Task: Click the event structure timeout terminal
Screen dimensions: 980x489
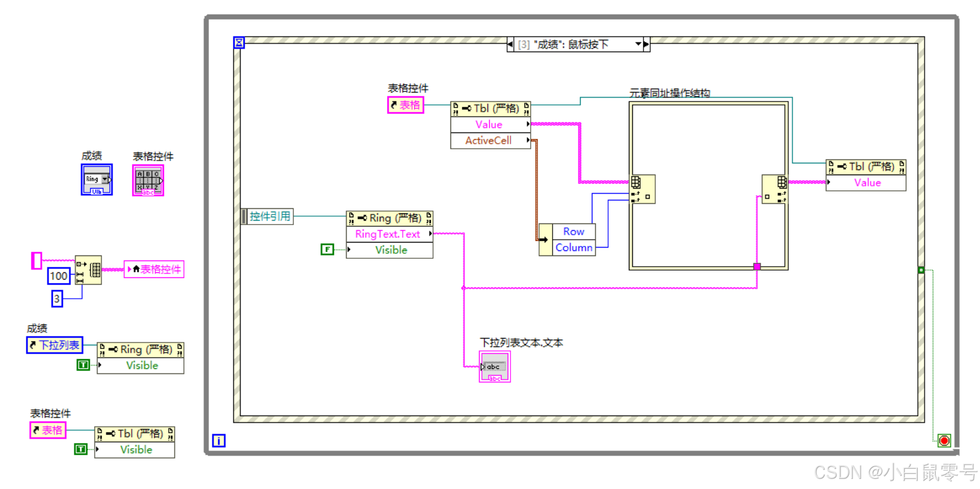Action: [x=239, y=43]
